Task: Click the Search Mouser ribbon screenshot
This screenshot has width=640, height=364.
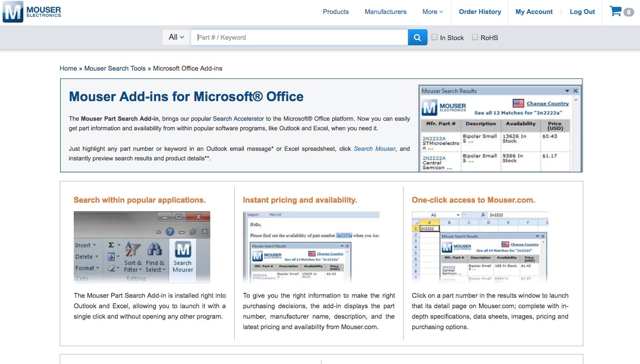Action: (x=142, y=247)
